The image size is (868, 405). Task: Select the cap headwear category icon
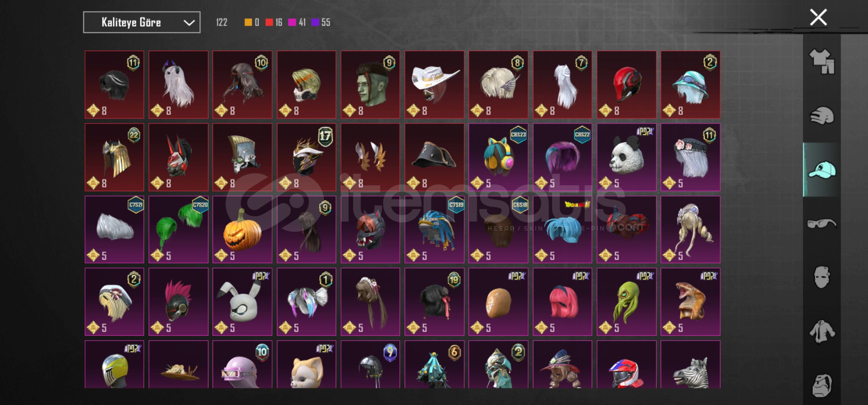822,170
